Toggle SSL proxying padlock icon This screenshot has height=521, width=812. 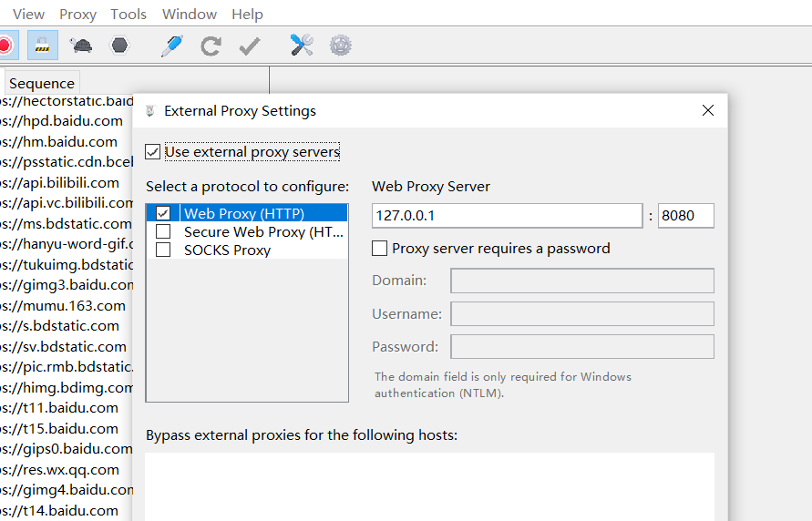click(42, 45)
